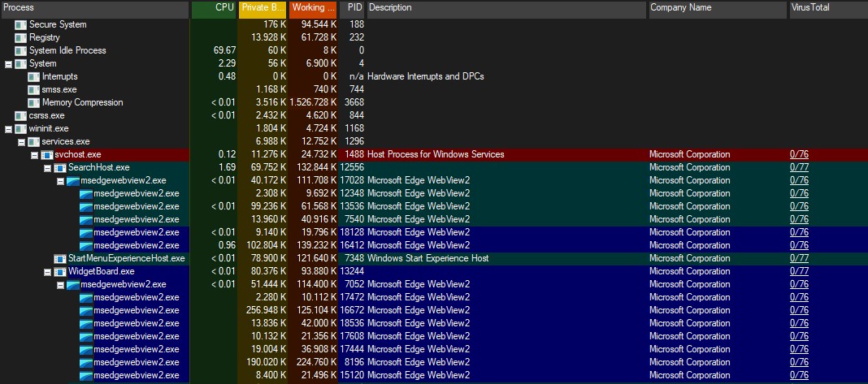Collapse the WidgetBoard.exe process tree
868x384 pixels.
(x=48, y=272)
